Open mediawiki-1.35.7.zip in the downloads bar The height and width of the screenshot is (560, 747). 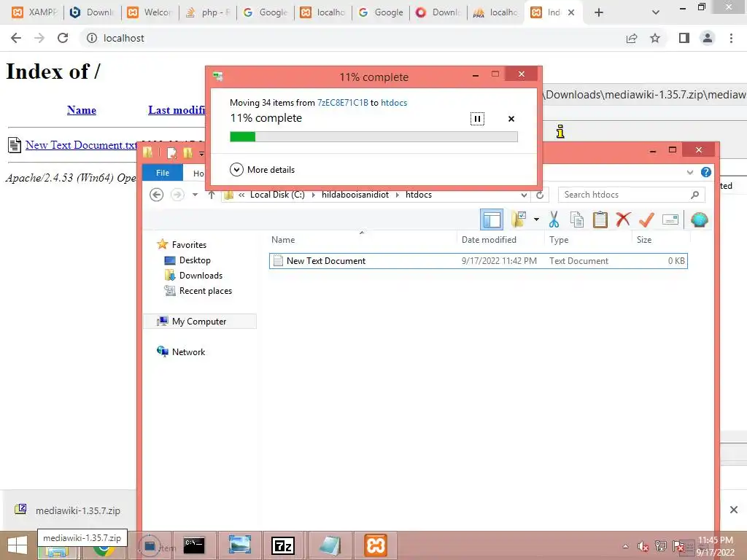67,510
